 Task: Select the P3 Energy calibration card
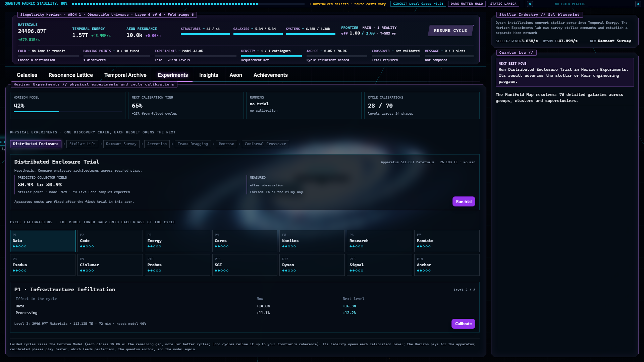pyautogui.click(x=177, y=241)
